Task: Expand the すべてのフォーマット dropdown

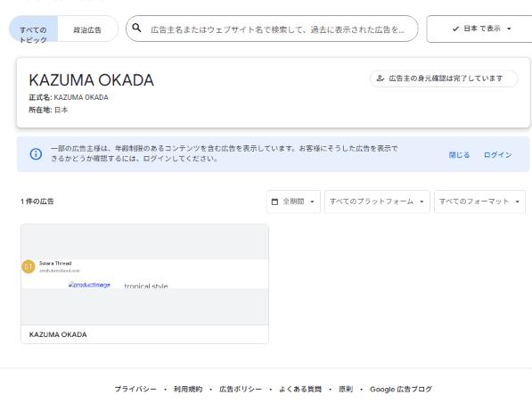Action: [x=479, y=201]
